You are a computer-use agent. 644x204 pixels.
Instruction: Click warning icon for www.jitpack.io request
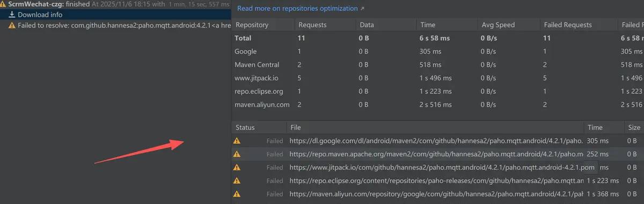(x=237, y=167)
